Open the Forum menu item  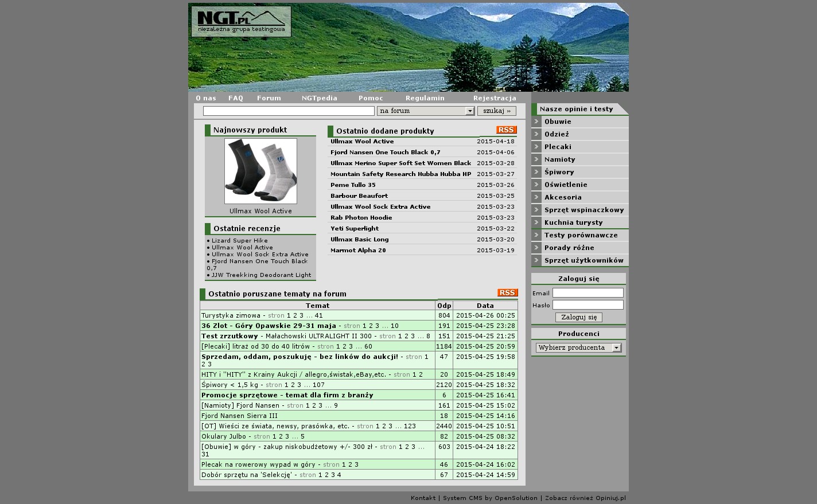[x=269, y=98]
